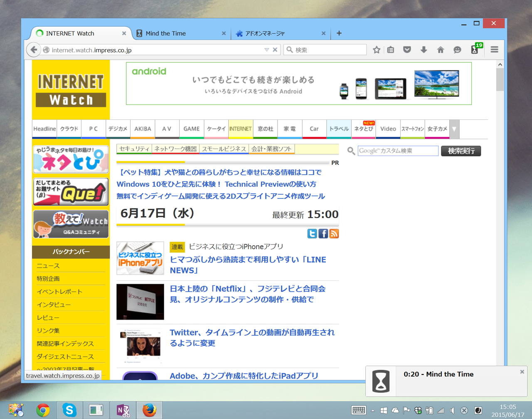Viewport: 532px width, 419px height.
Task: Show hidden system tray icons
Action: coord(373,410)
